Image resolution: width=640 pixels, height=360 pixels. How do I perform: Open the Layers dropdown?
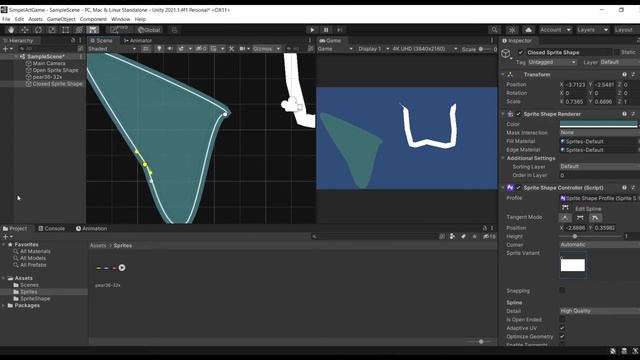[592, 30]
